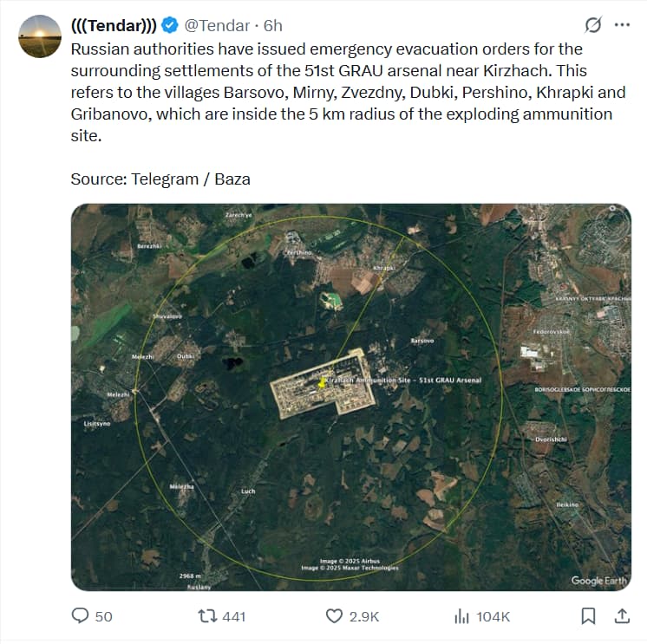Open the Tendar profile avatar
Screen dimensions: 647x644
[x=40, y=36]
